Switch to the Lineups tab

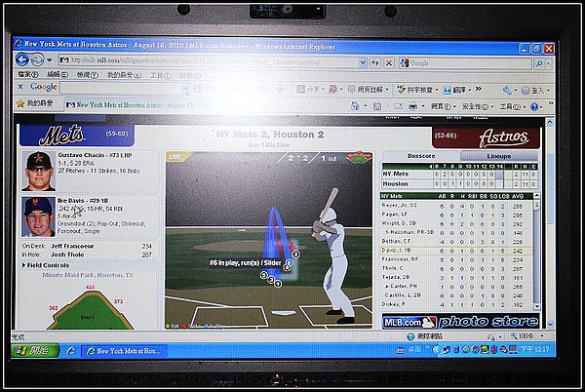(x=499, y=156)
